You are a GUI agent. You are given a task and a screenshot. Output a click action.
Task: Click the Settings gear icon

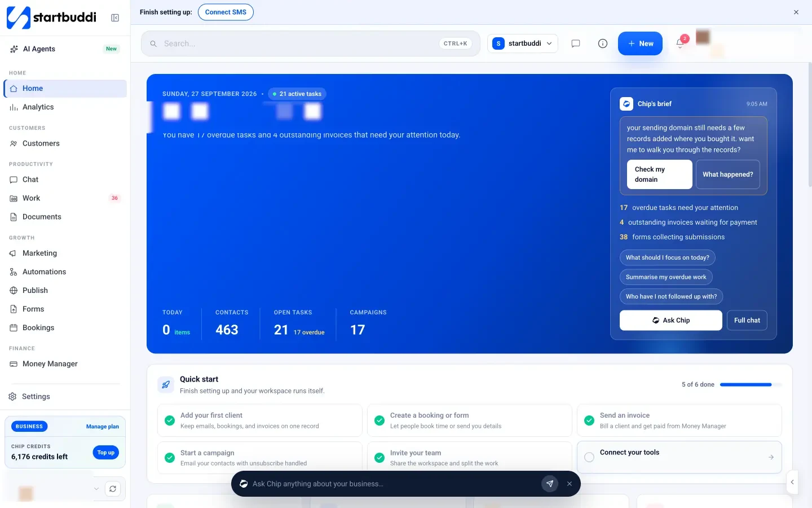coord(12,397)
